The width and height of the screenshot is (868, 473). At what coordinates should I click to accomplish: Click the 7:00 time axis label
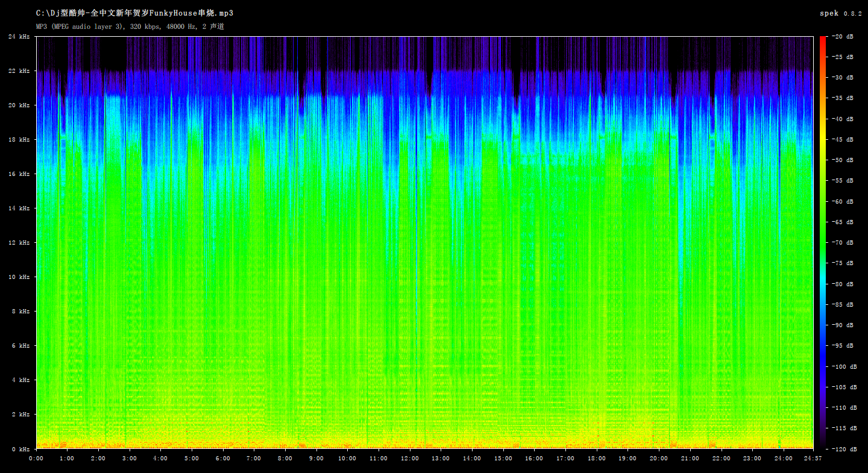(x=254, y=459)
